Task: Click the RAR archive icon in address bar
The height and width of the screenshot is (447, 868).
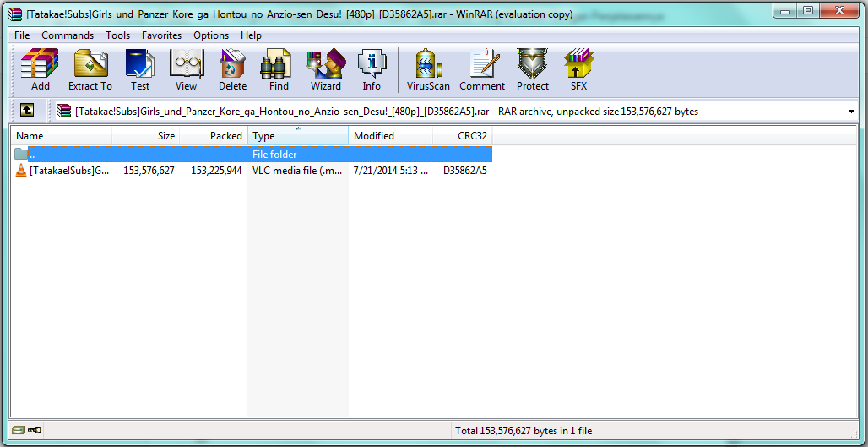Action: [x=64, y=112]
